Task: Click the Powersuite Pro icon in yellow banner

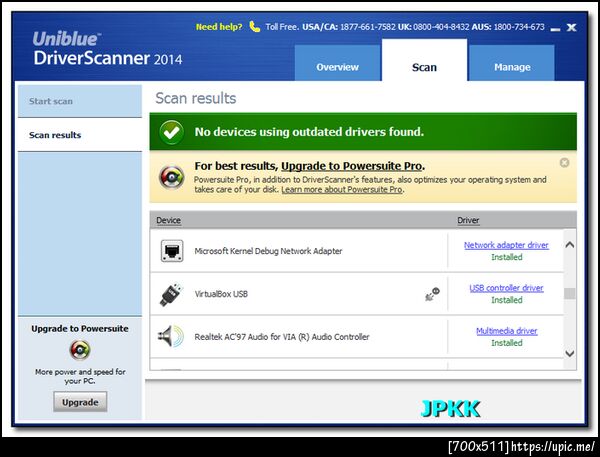Action: (x=171, y=177)
